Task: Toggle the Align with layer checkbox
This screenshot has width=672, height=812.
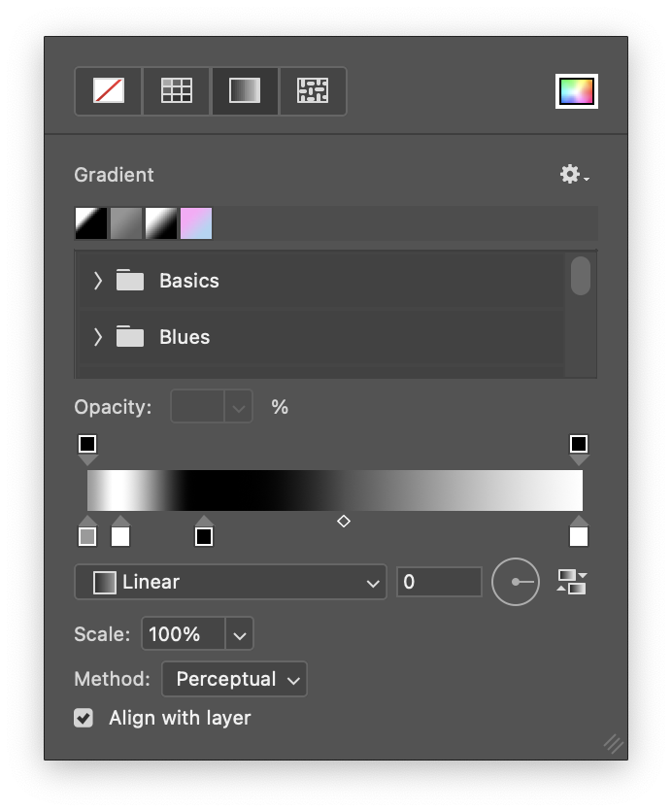Action: tap(84, 718)
